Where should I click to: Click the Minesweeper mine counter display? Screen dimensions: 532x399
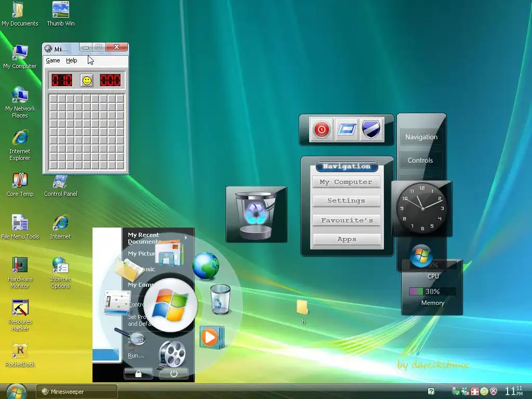tap(62, 81)
